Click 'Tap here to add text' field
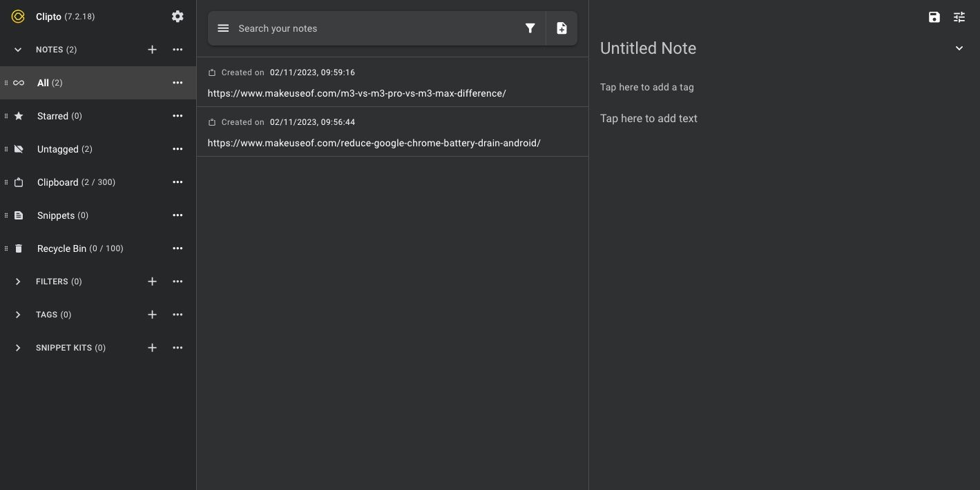The image size is (980, 490). tap(648, 118)
